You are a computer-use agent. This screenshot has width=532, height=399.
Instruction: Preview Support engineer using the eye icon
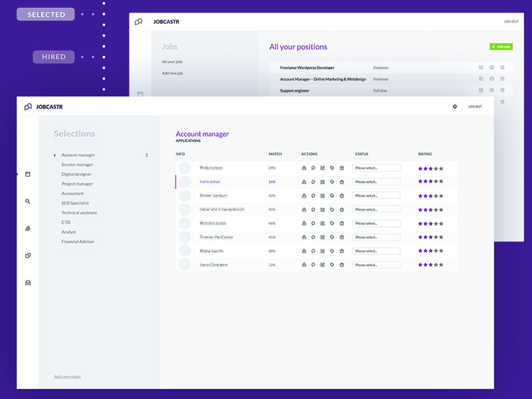491,90
